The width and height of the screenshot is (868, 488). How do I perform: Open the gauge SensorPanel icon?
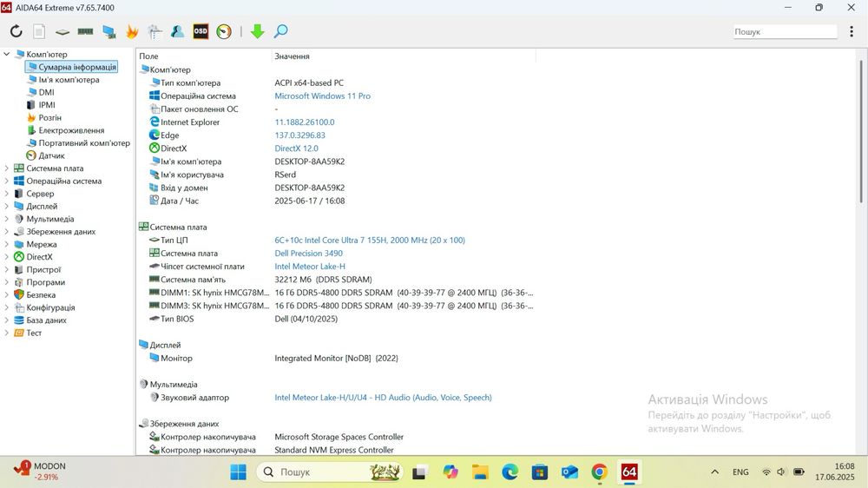click(x=224, y=31)
